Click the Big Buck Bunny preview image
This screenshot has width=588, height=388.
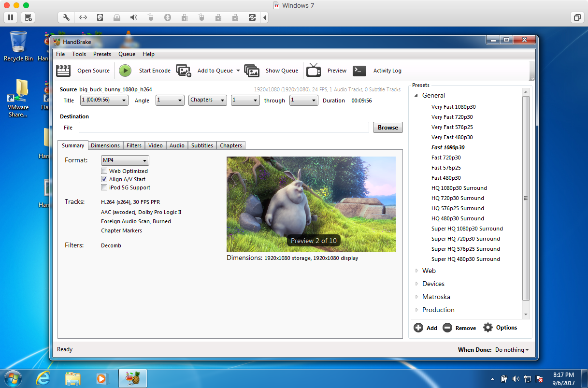tap(311, 204)
